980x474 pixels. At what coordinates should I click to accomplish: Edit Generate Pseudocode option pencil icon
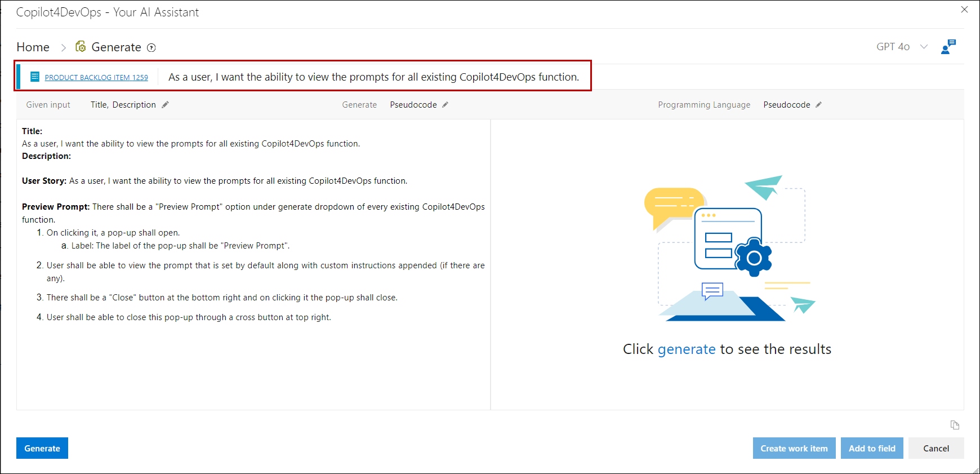click(445, 105)
